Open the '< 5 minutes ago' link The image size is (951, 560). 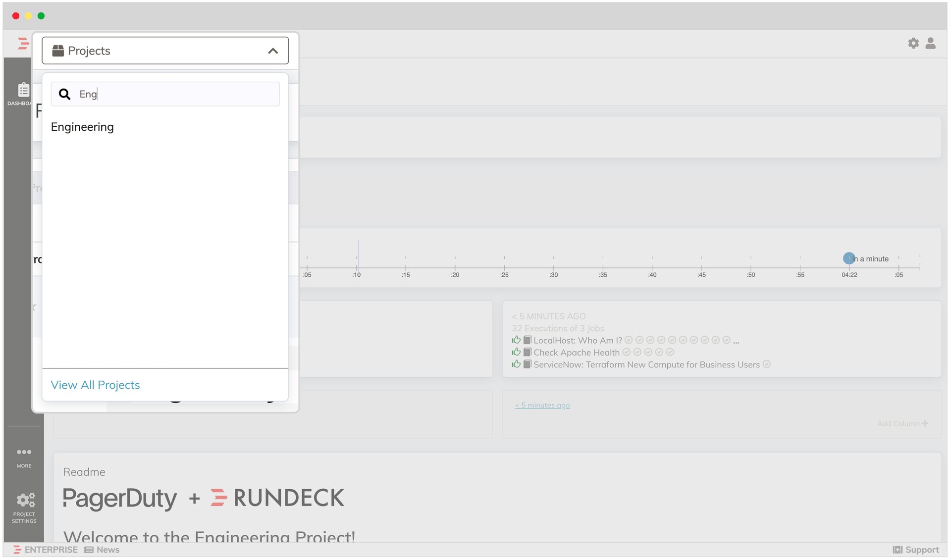click(x=542, y=406)
